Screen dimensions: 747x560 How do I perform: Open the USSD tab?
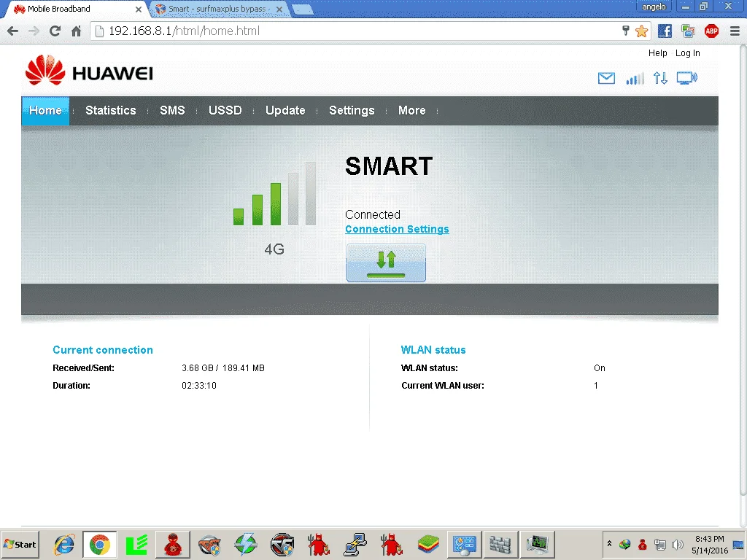coord(225,111)
